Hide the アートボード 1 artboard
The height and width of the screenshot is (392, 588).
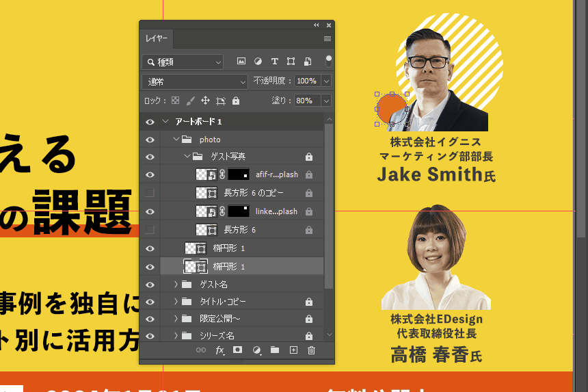(x=150, y=122)
